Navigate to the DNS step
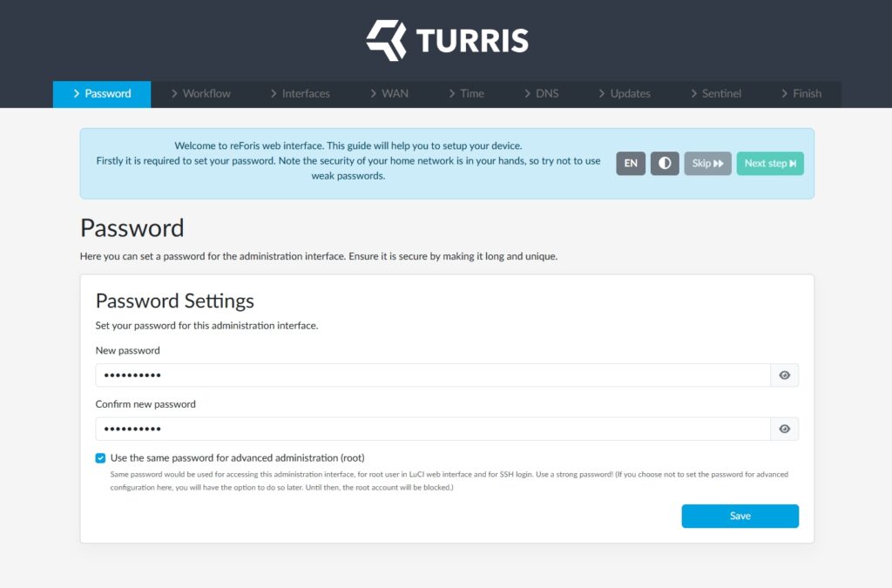This screenshot has width=892, height=588. click(541, 94)
